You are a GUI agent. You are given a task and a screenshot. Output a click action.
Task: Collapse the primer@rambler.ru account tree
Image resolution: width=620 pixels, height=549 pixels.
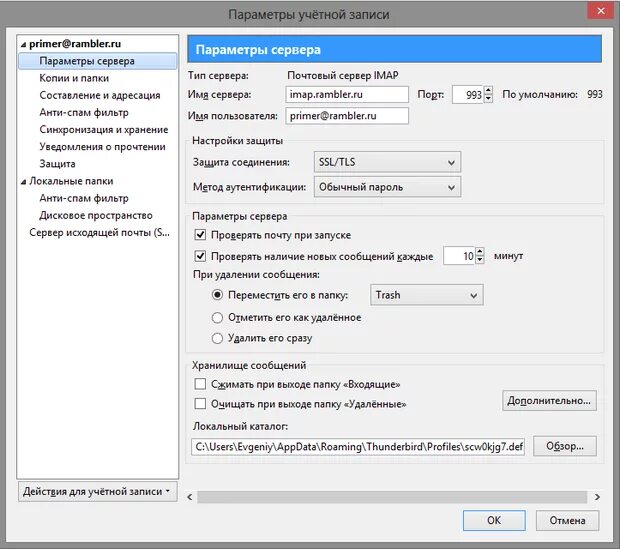tap(23, 45)
